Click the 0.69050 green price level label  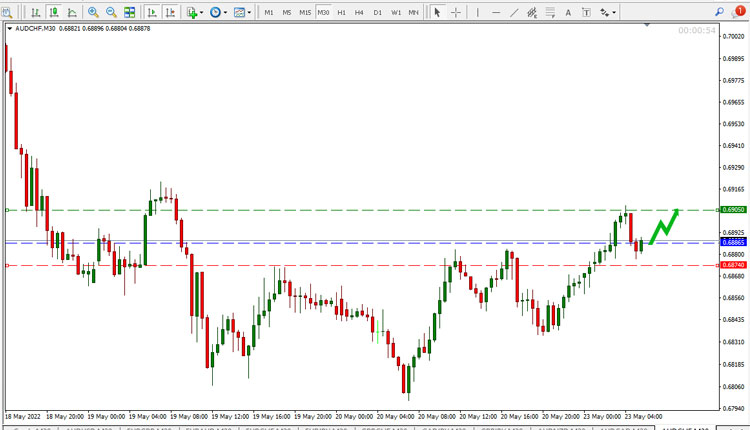(733, 210)
